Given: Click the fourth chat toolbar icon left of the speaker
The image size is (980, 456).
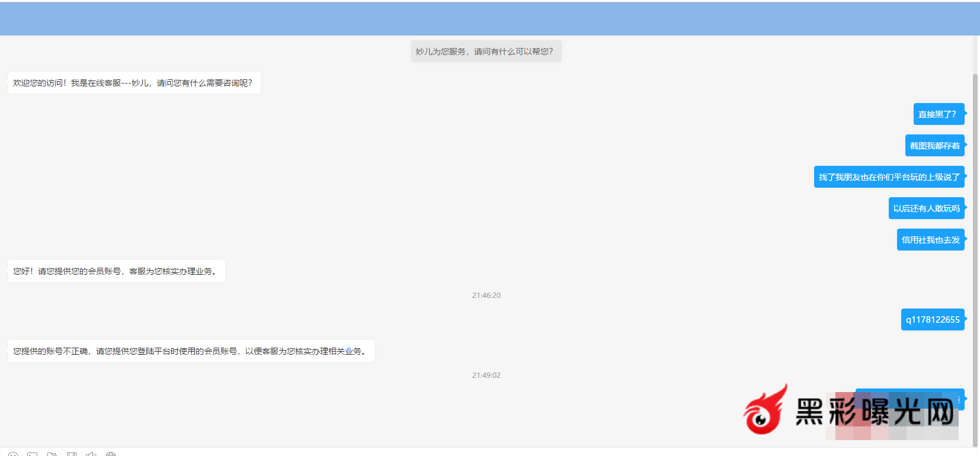Looking at the screenshot, I should click(x=72, y=454).
